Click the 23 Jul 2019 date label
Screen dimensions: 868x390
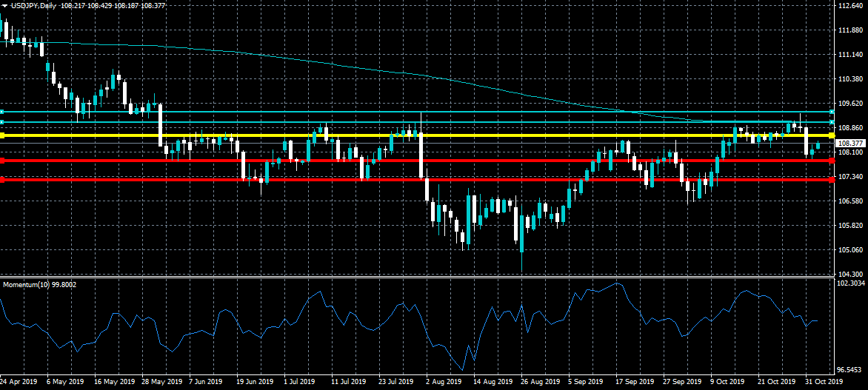(x=395, y=382)
